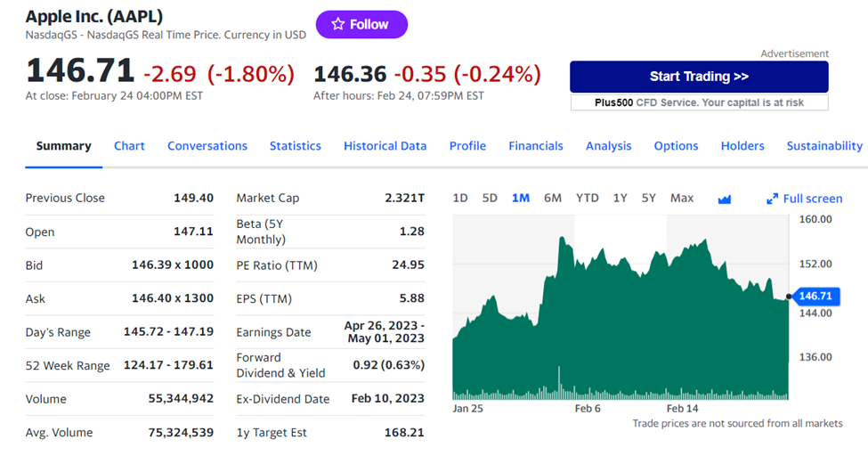
Task: Click the 52 Week Range value 124.17 - 179.61
Action: coord(168,365)
